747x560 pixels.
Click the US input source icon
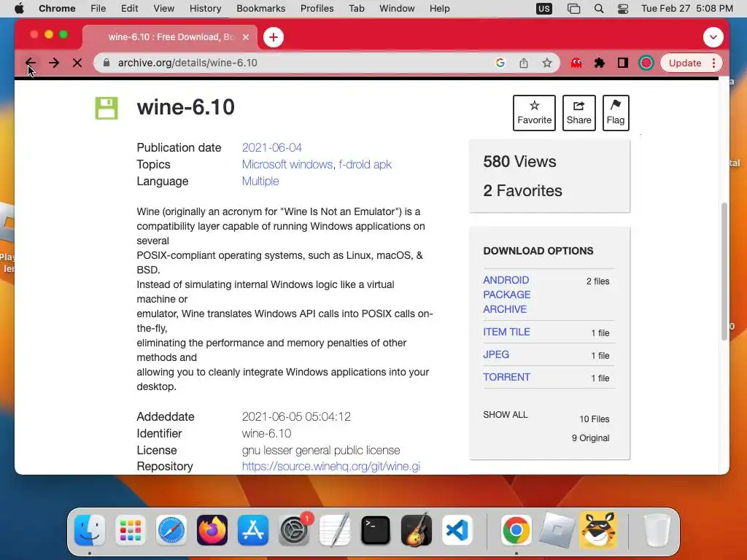pos(544,9)
